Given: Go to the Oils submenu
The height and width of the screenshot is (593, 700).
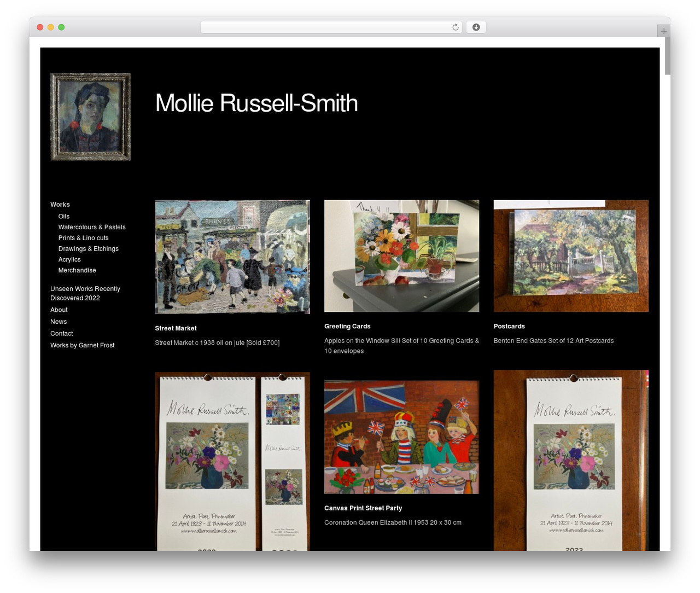Looking at the screenshot, I should pyautogui.click(x=64, y=217).
